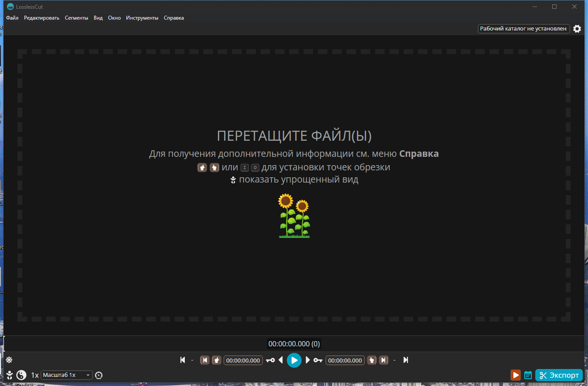588x386 pixels.
Task: Click the cut end time field
Action: (345, 360)
